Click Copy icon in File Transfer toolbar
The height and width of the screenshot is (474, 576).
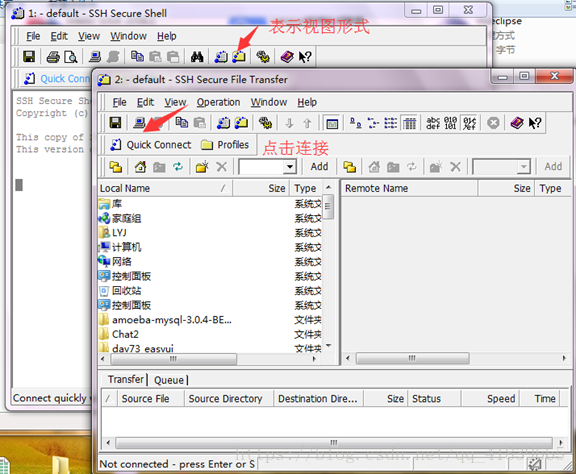pyautogui.click(x=182, y=123)
